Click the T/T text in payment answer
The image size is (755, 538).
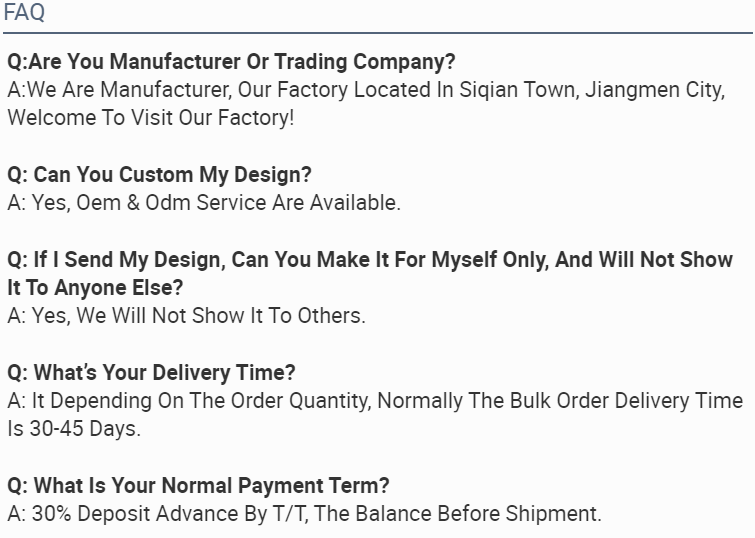coord(290,513)
